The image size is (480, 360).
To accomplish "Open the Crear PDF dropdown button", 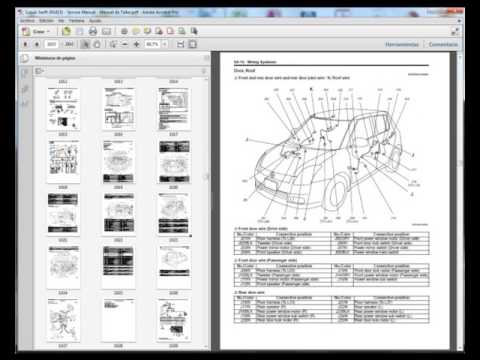I will 36,31.
